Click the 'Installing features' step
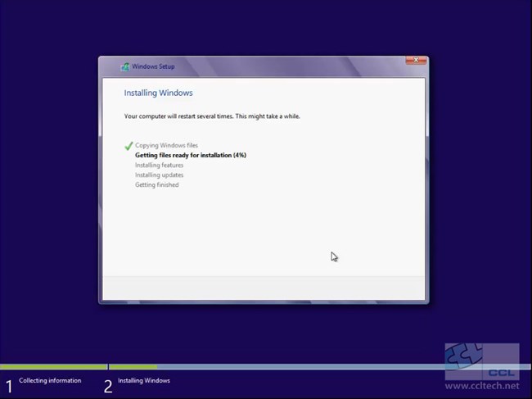This screenshot has width=532, height=399. click(159, 165)
